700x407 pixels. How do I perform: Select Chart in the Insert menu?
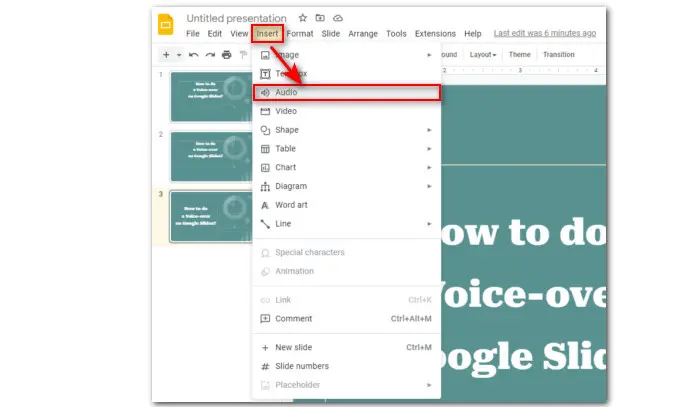point(346,167)
